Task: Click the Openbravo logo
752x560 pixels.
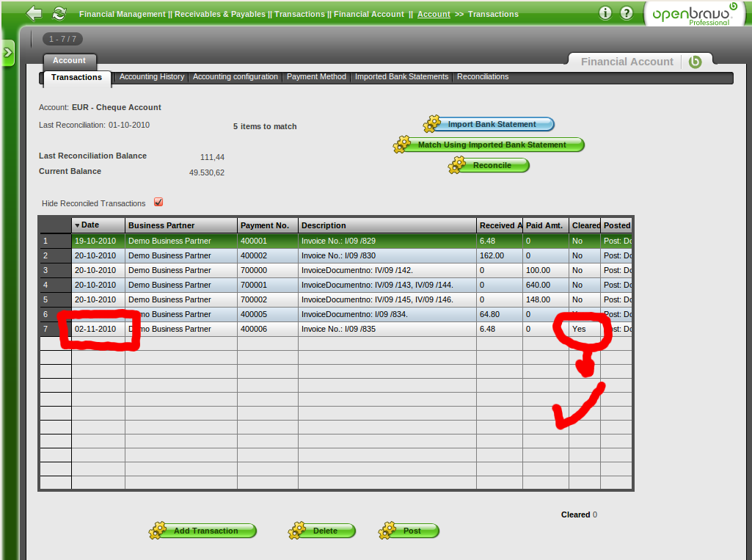Action: click(694, 15)
